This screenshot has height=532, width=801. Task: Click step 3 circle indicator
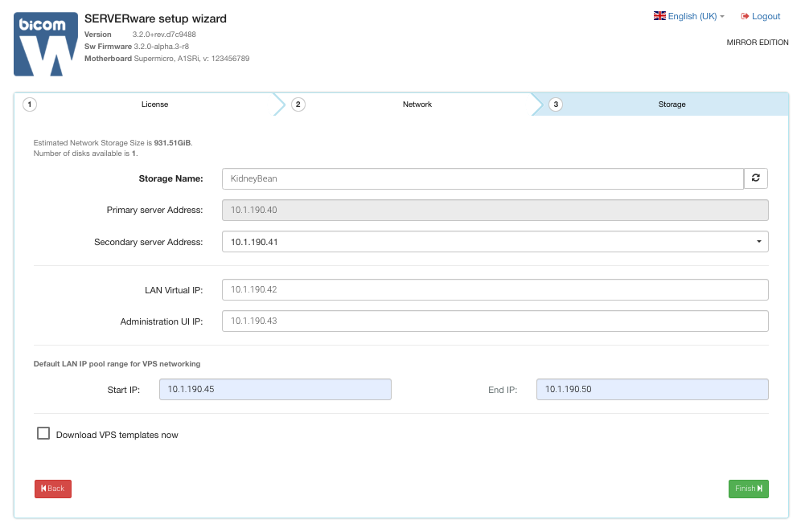(x=556, y=104)
